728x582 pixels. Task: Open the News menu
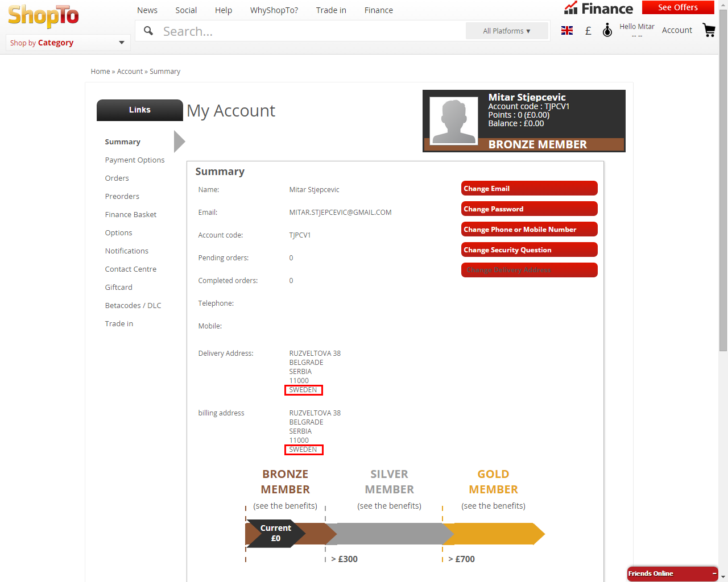pos(147,10)
